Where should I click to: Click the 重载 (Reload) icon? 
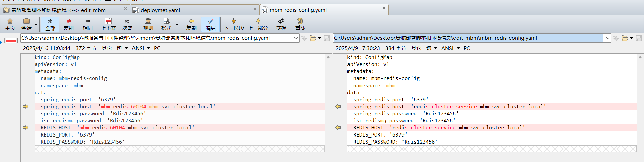pos(300,24)
